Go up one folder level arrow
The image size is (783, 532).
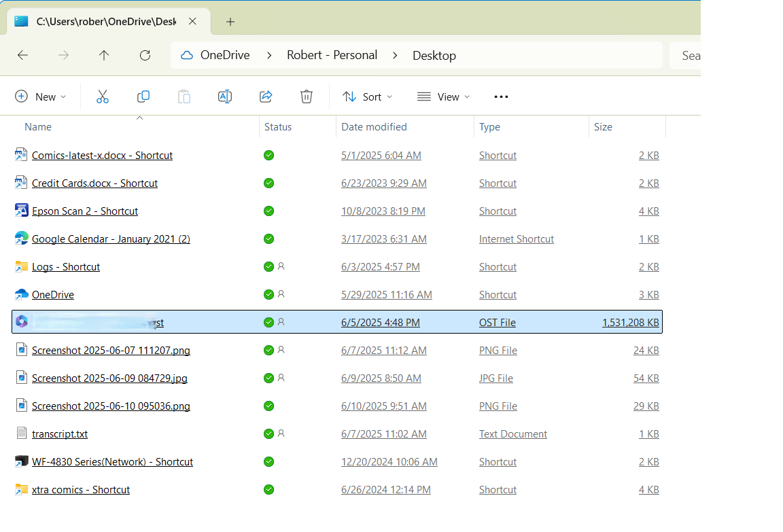[x=104, y=56]
